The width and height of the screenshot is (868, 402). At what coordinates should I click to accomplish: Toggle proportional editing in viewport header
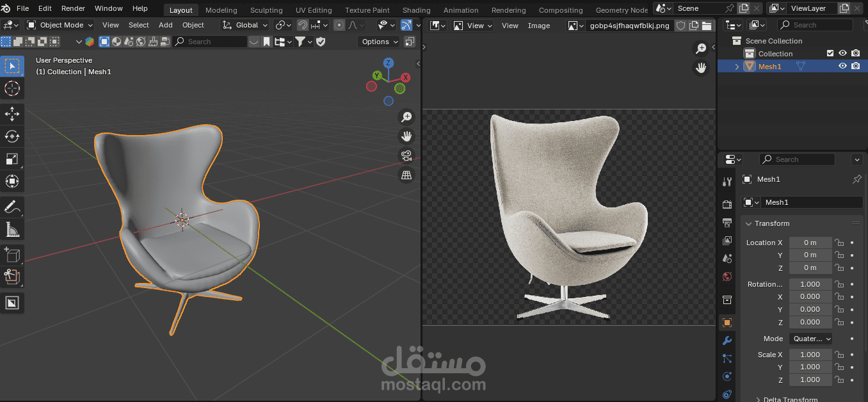(x=339, y=25)
